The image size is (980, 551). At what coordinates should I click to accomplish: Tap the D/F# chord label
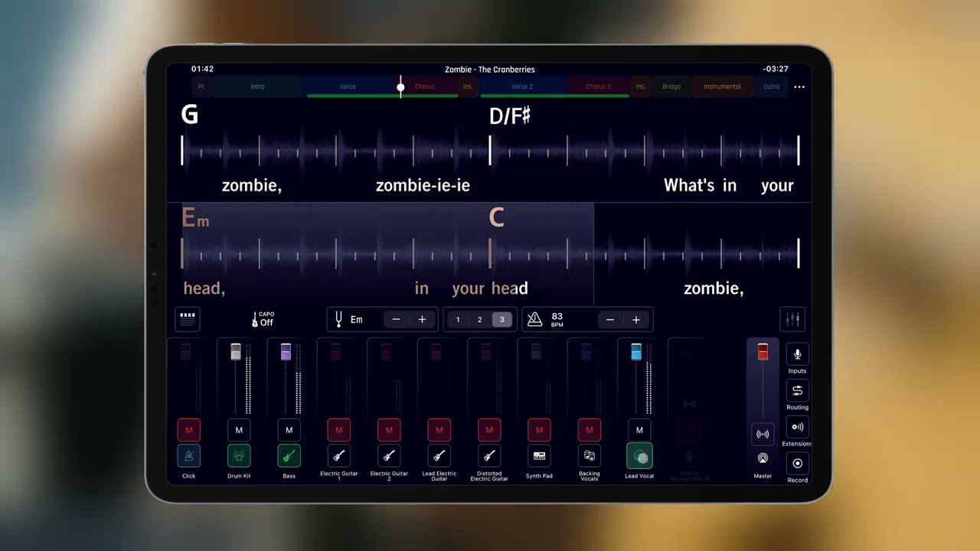pos(510,116)
